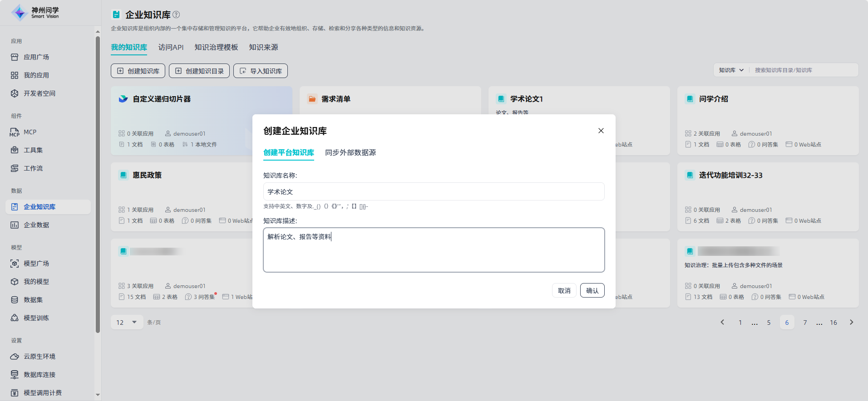Viewport: 868px width, 401px height.
Task: Open 数据库连接 settings
Action: click(39, 375)
